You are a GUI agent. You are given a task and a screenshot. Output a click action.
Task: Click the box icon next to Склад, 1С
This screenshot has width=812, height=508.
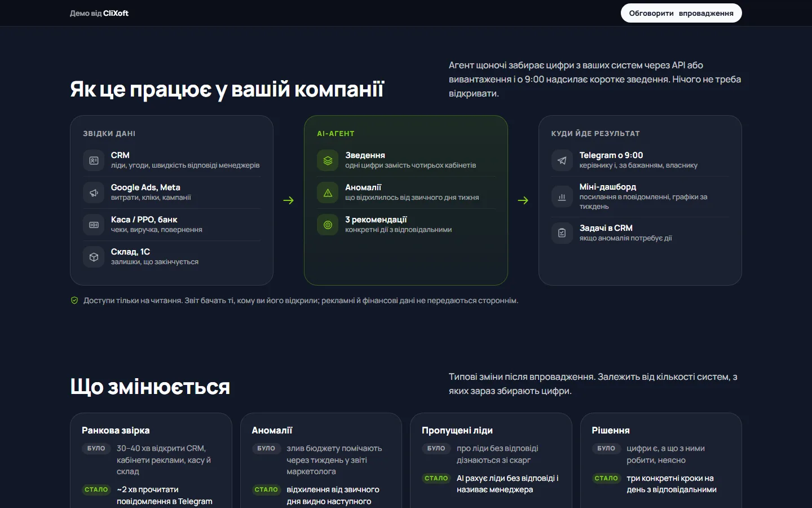coord(94,257)
